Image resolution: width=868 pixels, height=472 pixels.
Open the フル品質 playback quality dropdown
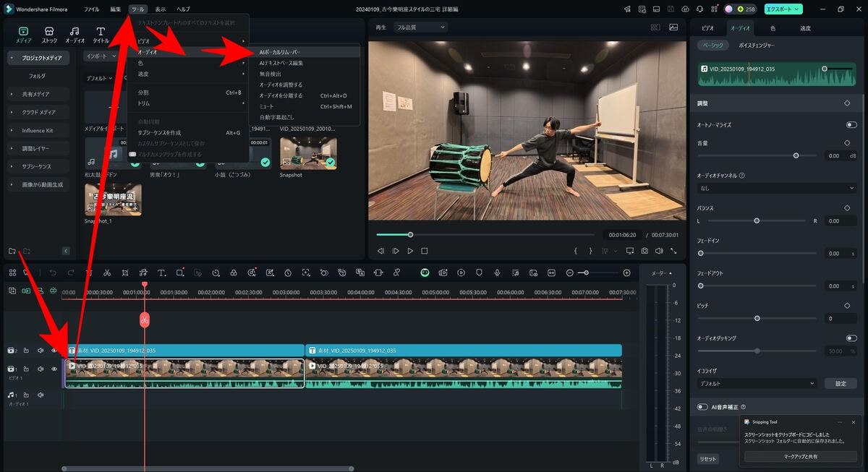pos(420,27)
